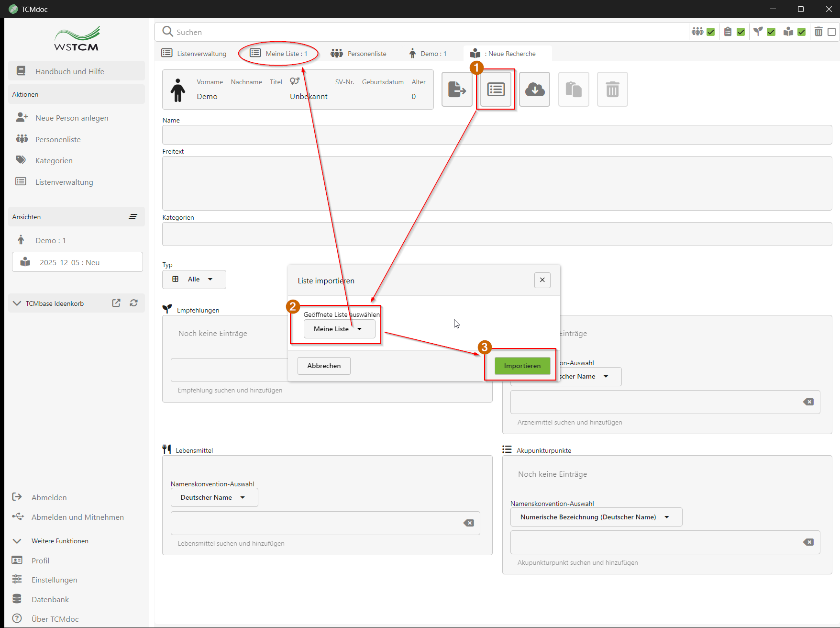Click the Abbrechen button
Viewport: 840px width, 628px height.
[324, 366]
